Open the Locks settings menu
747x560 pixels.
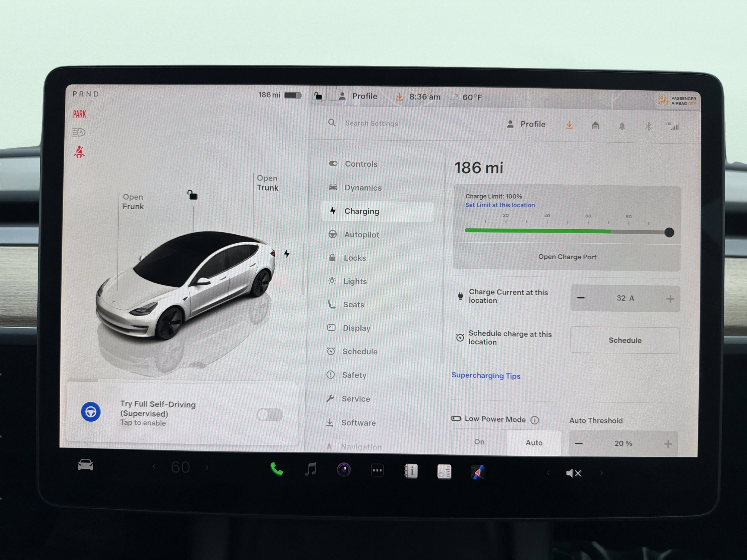376,258
